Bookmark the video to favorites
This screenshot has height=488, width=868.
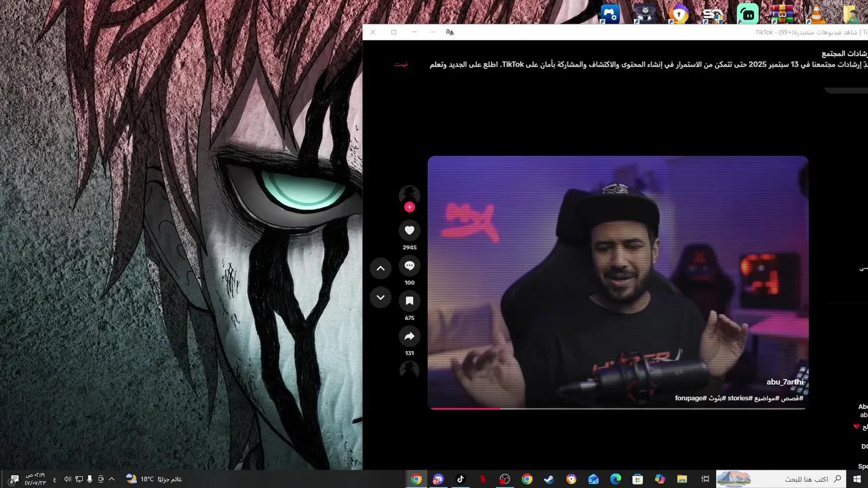pyautogui.click(x=410, y=301)
